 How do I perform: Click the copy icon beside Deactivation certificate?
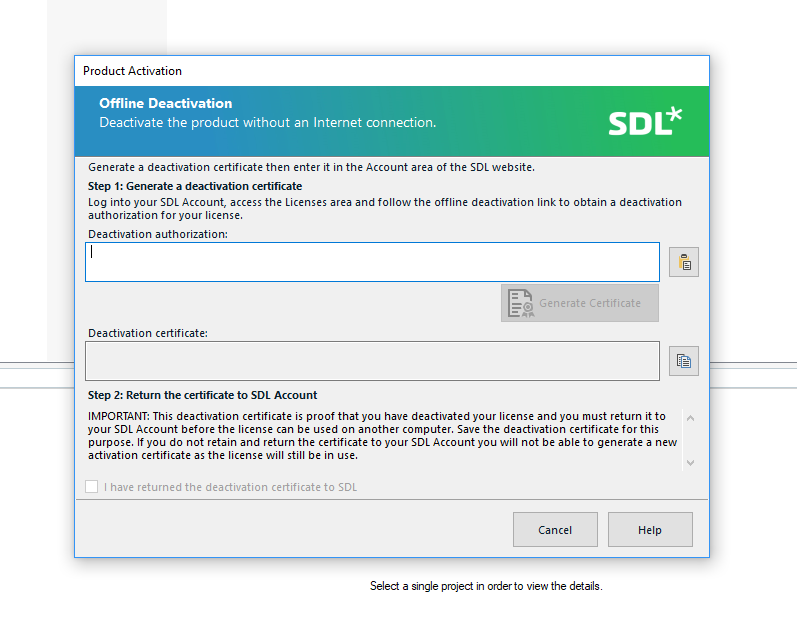coord(684,361)
